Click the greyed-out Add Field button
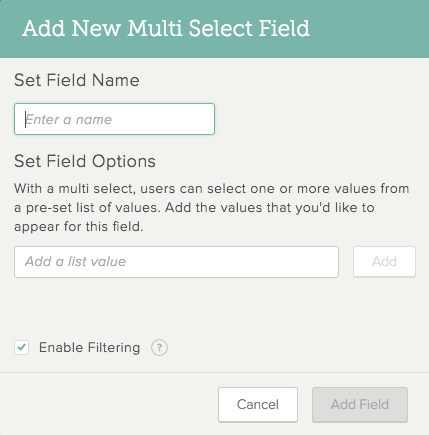The width and height of the screenshot is (429, 435). click(360, 404)
